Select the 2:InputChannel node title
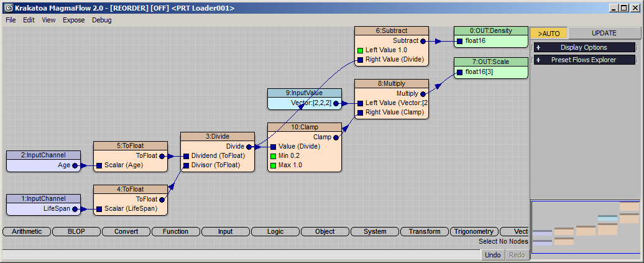Viewport: 644px width, 263px height. [x=44, y=155]
